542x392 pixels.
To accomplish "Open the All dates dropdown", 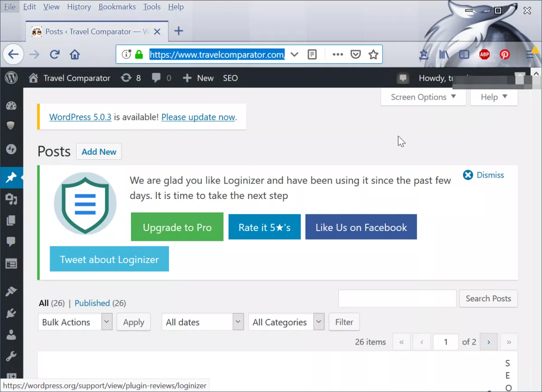I will tap(203, 322).
